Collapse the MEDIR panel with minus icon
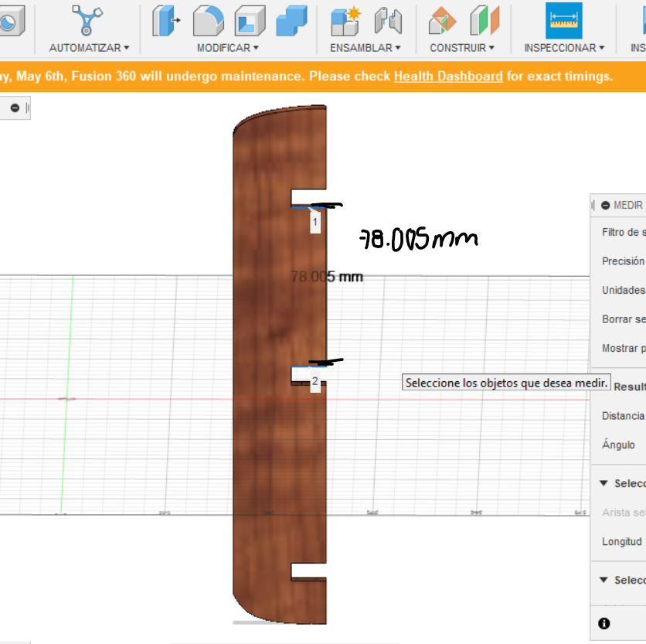The height and width of the screenshot is (644, 646). [x=605, y=206]
